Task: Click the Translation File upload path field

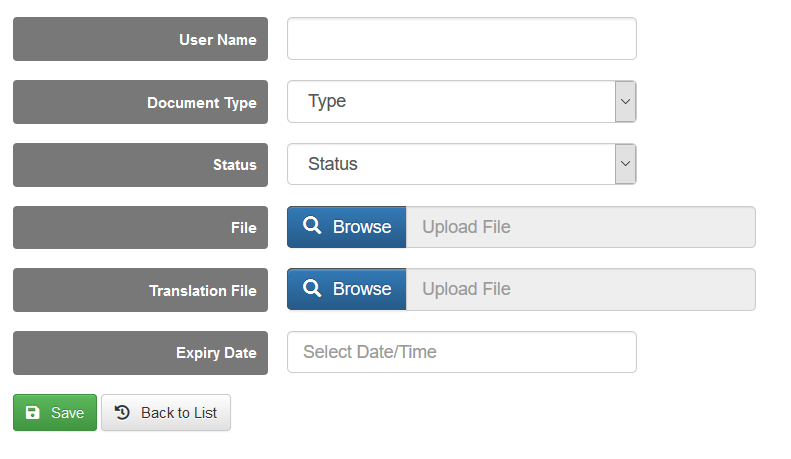Action: point(580,289)
